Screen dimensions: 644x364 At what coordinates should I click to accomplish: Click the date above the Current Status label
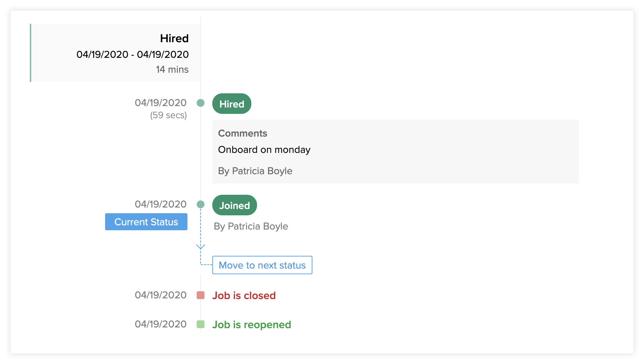[160, 204]
